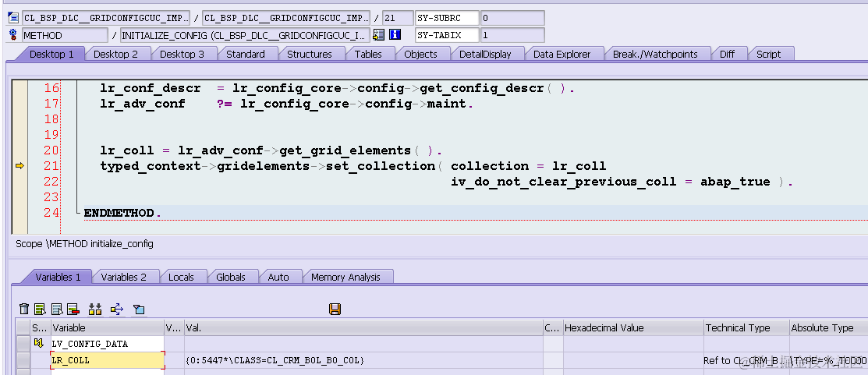Select the Variables 2 tab
Screen dimensions: 868x375
(123, 277)
